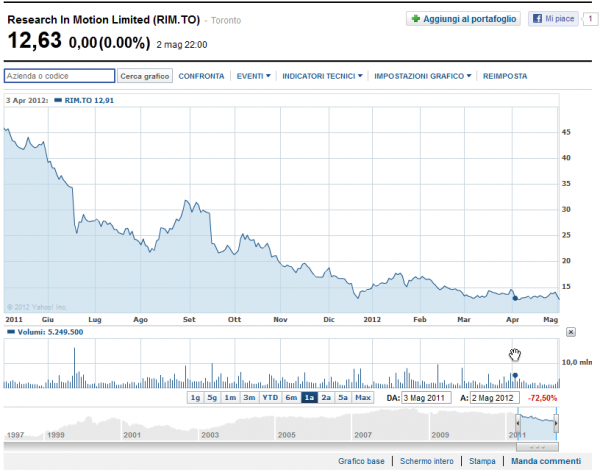Click CONFRONTA menu item
Screen dimensions: 600x475
tap(201, 76)
